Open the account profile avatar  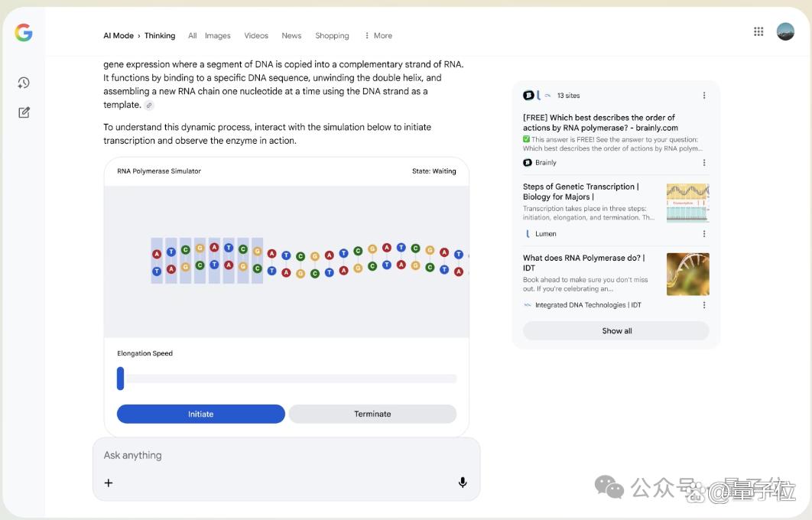[x=785, y=31]
